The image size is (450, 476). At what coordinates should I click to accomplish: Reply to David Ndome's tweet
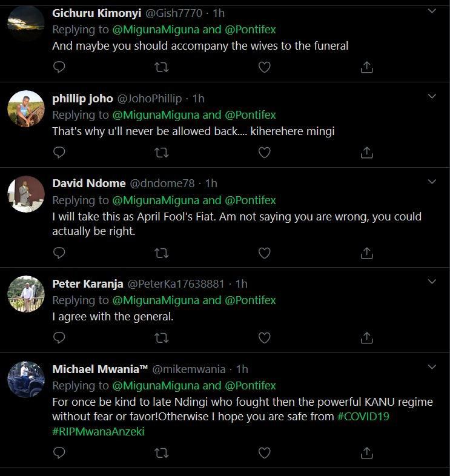pos(59,253)
